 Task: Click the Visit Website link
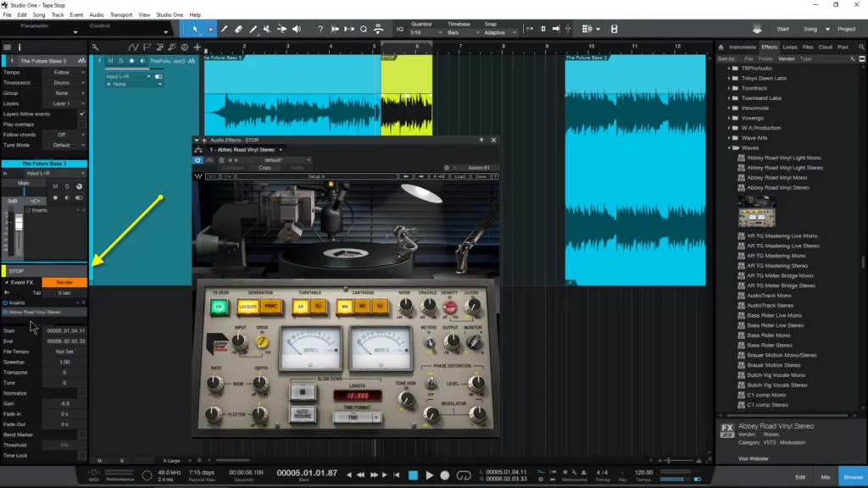(x=753, y=458)
